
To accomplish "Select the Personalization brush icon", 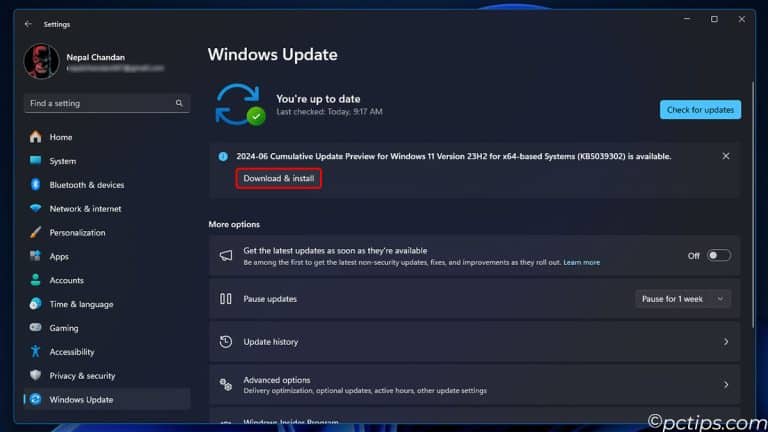I will click(36, 233).
